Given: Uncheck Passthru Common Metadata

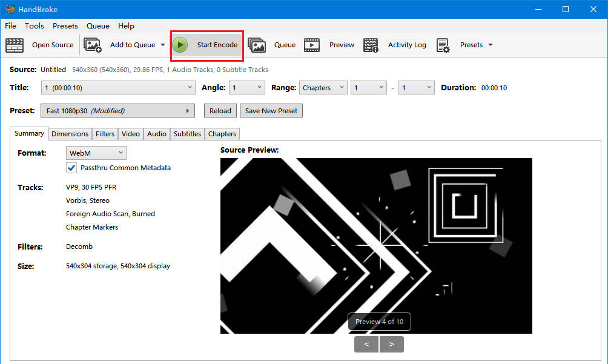Looking at the screenshot, I should 71,168.
